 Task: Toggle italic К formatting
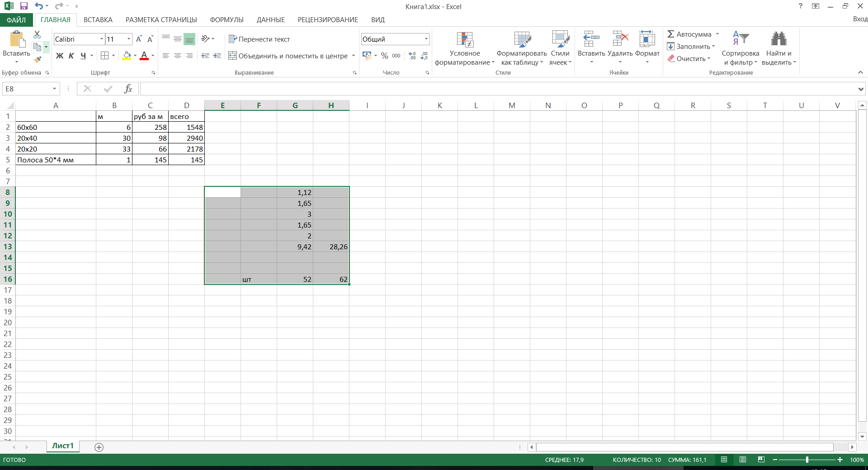[x=71, y=56]
